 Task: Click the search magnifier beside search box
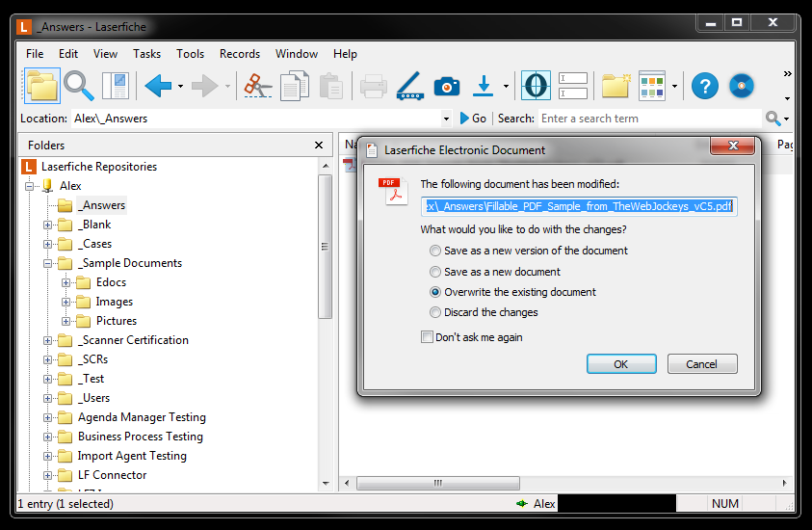773,119
